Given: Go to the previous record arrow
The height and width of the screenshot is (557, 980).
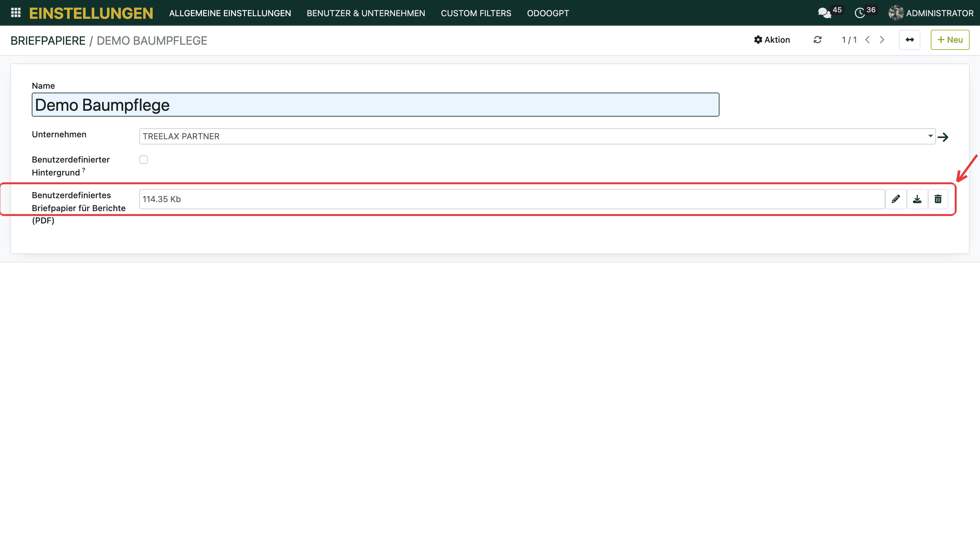Looking at the screenshot, I should click(868, 40).
